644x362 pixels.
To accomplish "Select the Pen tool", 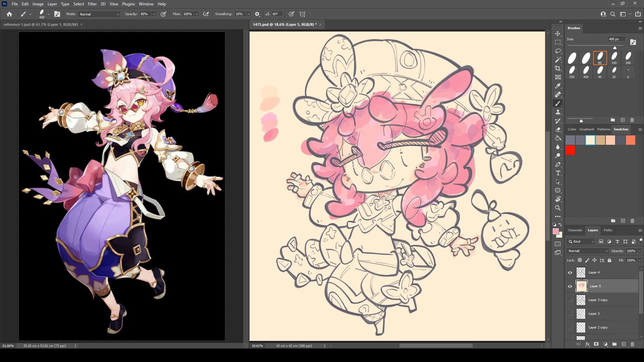I will pyautogui.click(x=558, y=164).
